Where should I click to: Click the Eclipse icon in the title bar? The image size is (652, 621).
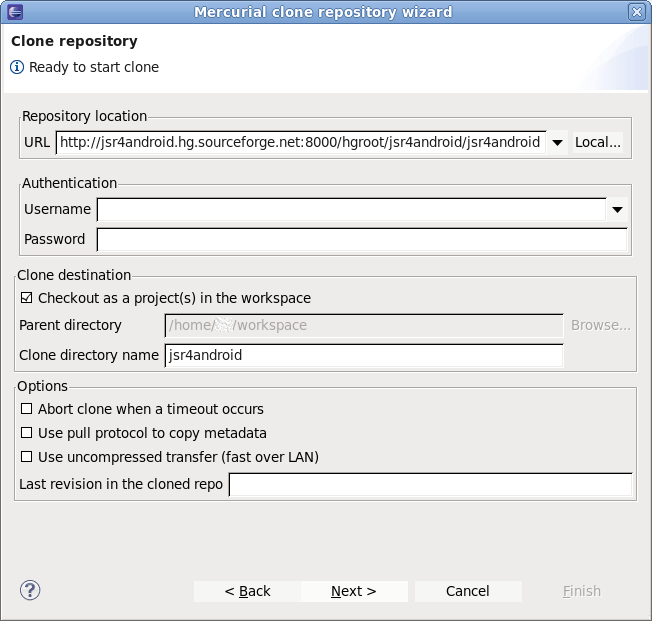click(x=15, y=12)
